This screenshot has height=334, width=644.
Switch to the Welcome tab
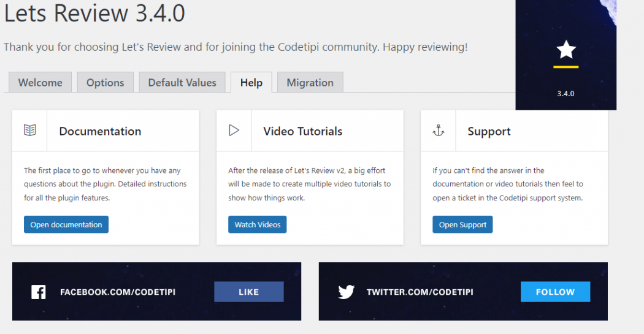click(x=40, y=83)
